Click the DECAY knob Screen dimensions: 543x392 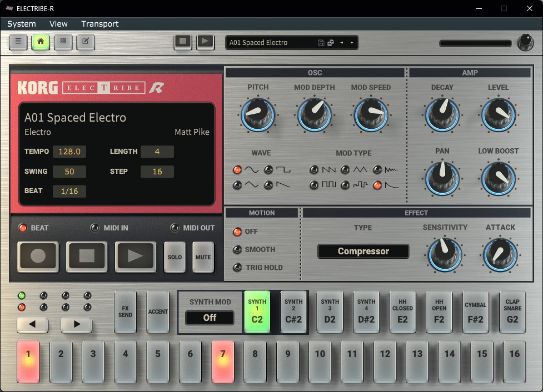tap(442, 115)
